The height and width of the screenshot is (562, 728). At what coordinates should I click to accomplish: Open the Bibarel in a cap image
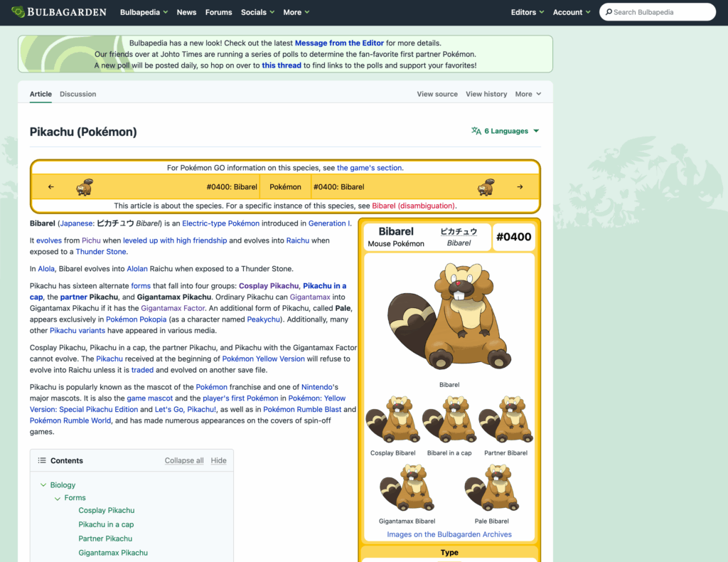(x=449, y=420)
